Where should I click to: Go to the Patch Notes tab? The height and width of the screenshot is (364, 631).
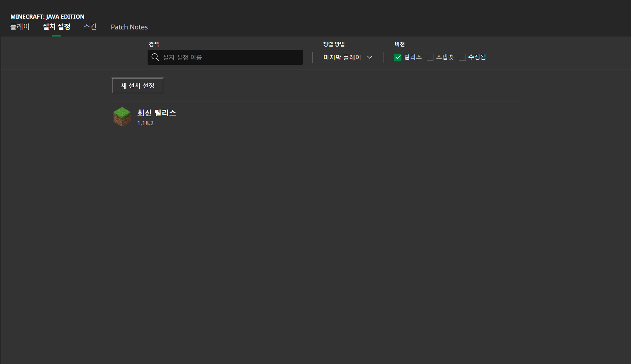click(x=129, y=27)
